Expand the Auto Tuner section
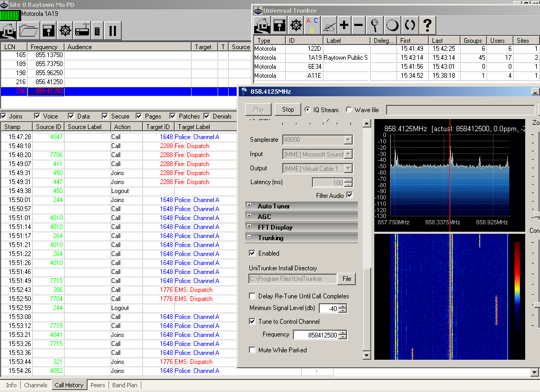Viewport: 540px width, 392px height. click(249, 205)
